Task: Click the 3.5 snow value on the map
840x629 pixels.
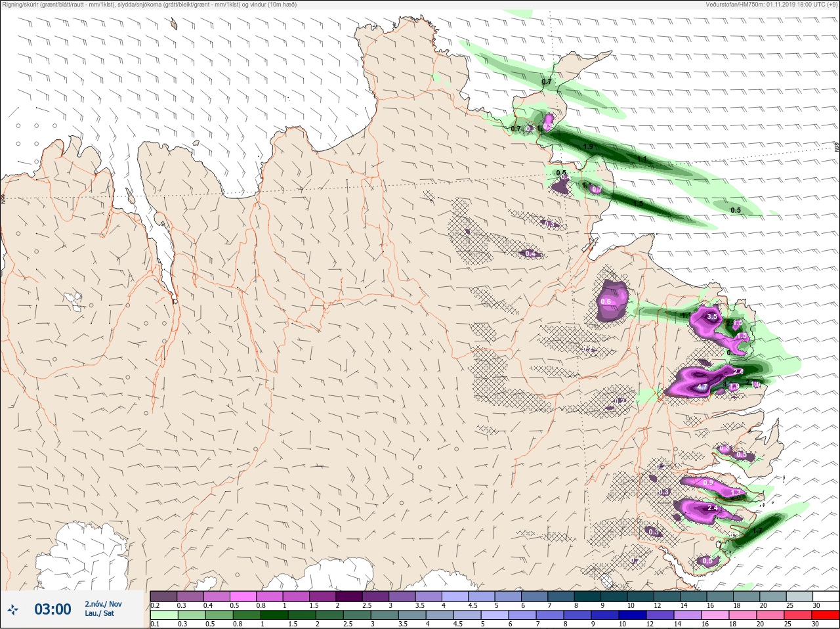Action: pyautogui.click(x=712, y=316)
